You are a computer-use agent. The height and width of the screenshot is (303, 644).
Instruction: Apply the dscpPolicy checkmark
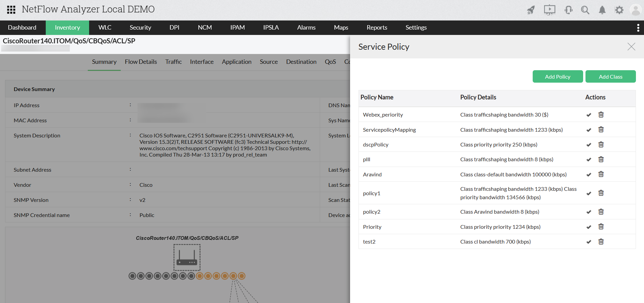point(589,145)
